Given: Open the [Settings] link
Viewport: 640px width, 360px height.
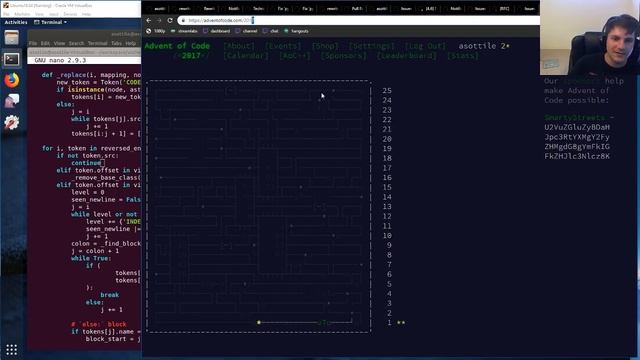Looking at the screenshot, I should tap(372, 46).
